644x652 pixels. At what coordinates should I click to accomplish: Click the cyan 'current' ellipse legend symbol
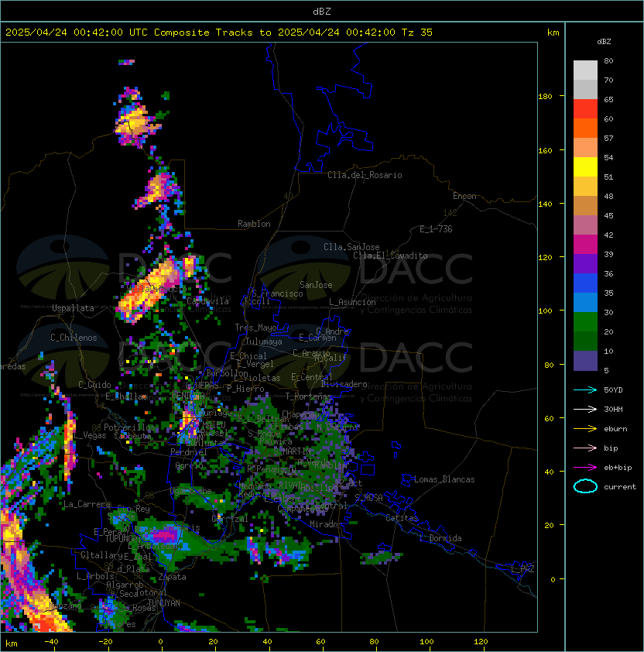[x=585, y=486]
